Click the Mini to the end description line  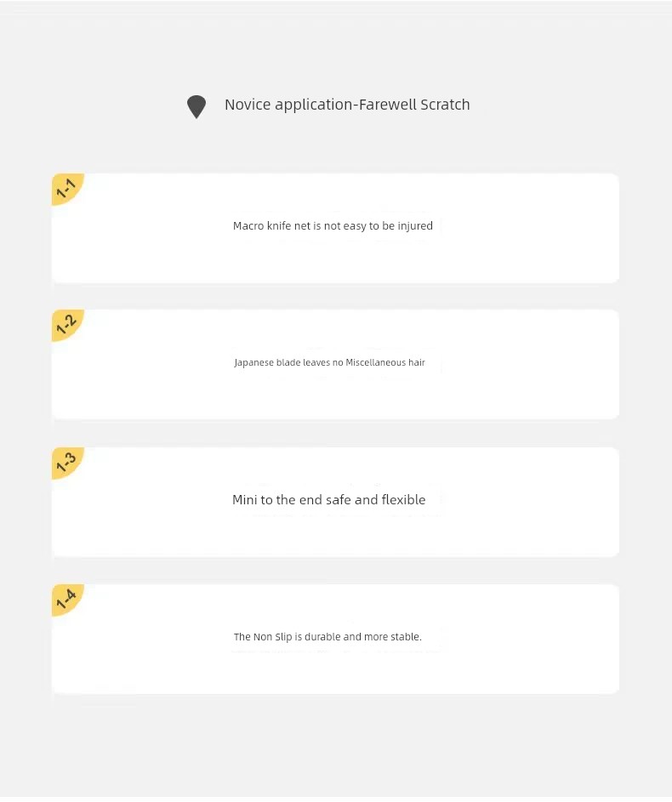329,500
